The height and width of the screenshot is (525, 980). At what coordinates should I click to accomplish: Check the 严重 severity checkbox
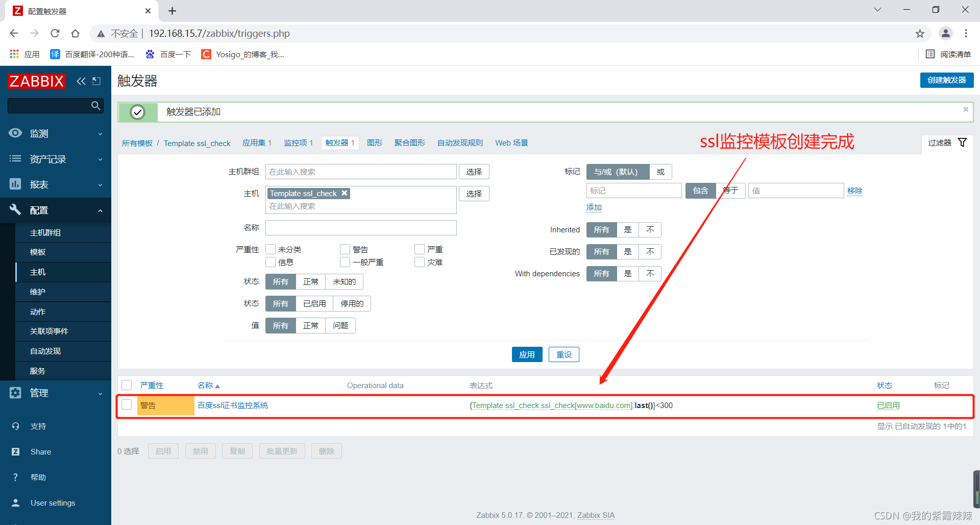[420, 249]
